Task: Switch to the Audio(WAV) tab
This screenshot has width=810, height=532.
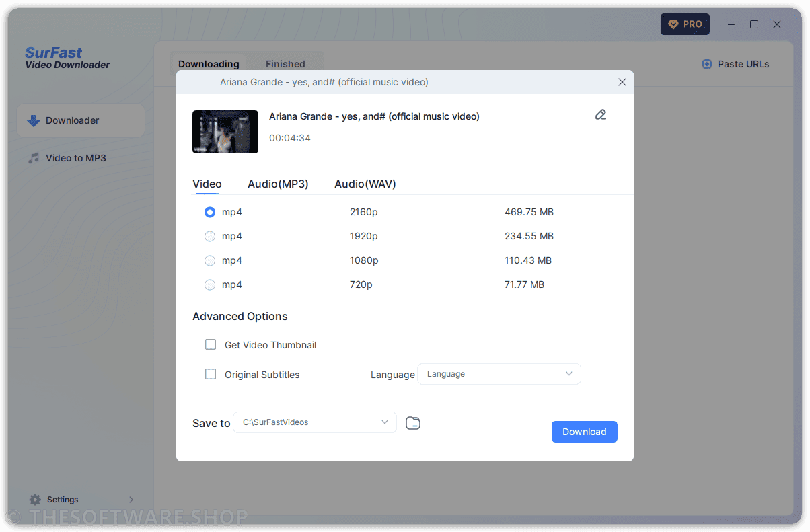Action: coord(365,184)
